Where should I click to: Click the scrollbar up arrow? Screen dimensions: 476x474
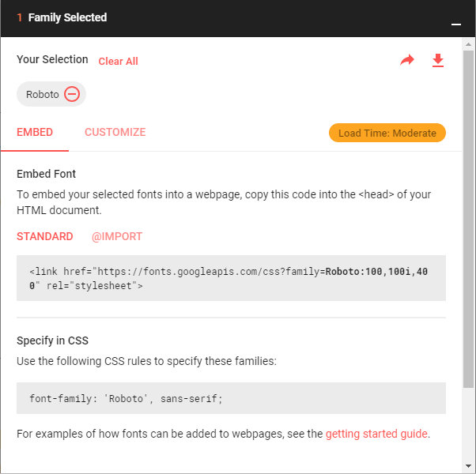(468, 44)
